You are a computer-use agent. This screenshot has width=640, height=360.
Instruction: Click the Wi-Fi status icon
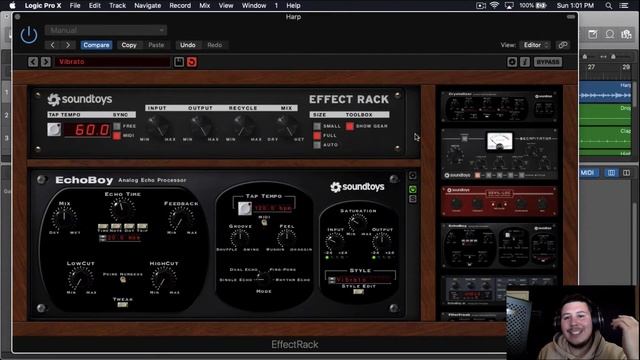point(494,5)
